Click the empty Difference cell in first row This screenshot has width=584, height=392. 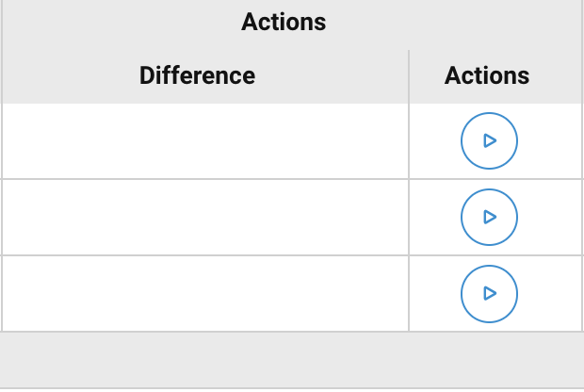click(x=205, y=140)
